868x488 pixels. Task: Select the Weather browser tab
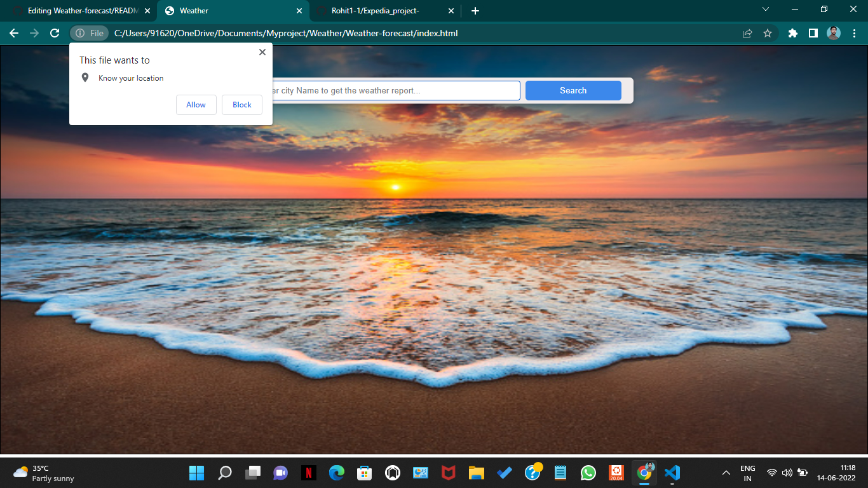pos(233,11)
